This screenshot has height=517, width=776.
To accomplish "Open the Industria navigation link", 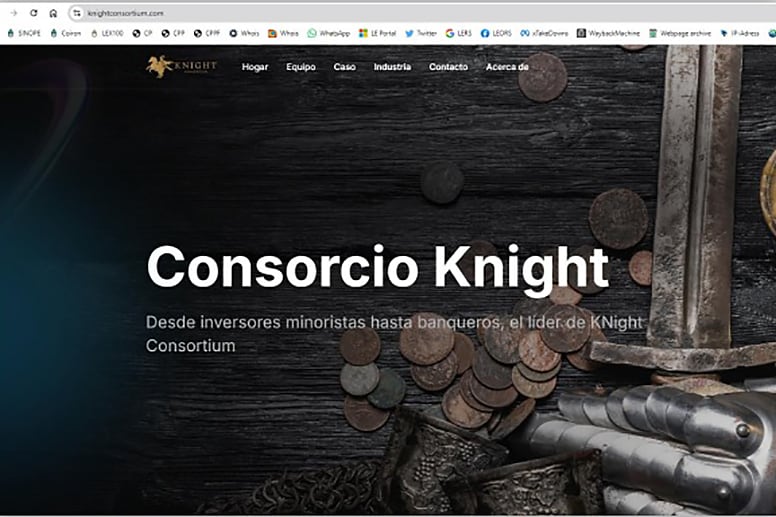I will click(392, 67).
